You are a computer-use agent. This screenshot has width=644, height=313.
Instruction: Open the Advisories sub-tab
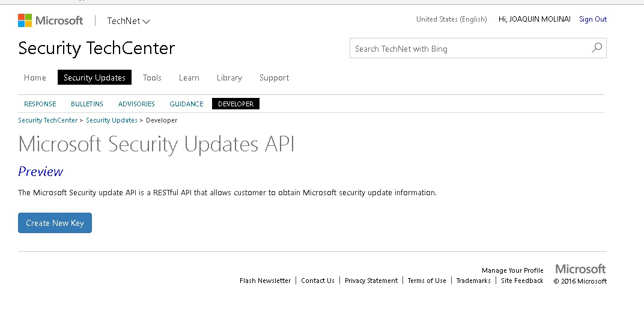tap(136, 104)
